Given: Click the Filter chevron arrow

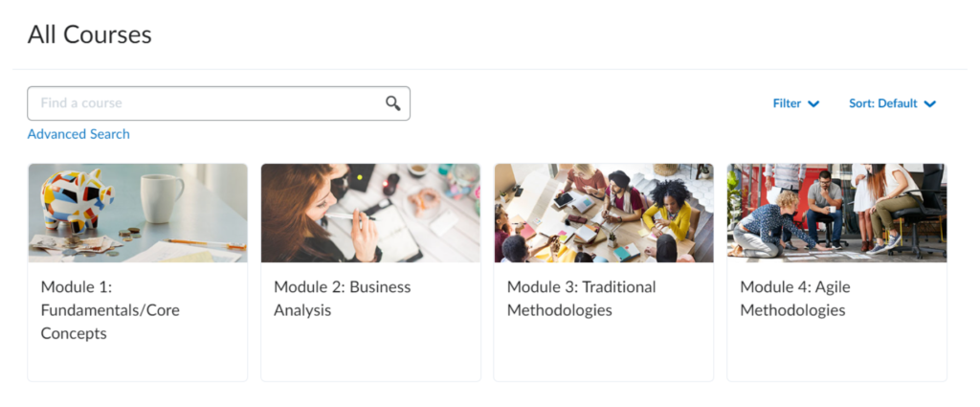Looking at the screenshot, I should coord(813,103).
